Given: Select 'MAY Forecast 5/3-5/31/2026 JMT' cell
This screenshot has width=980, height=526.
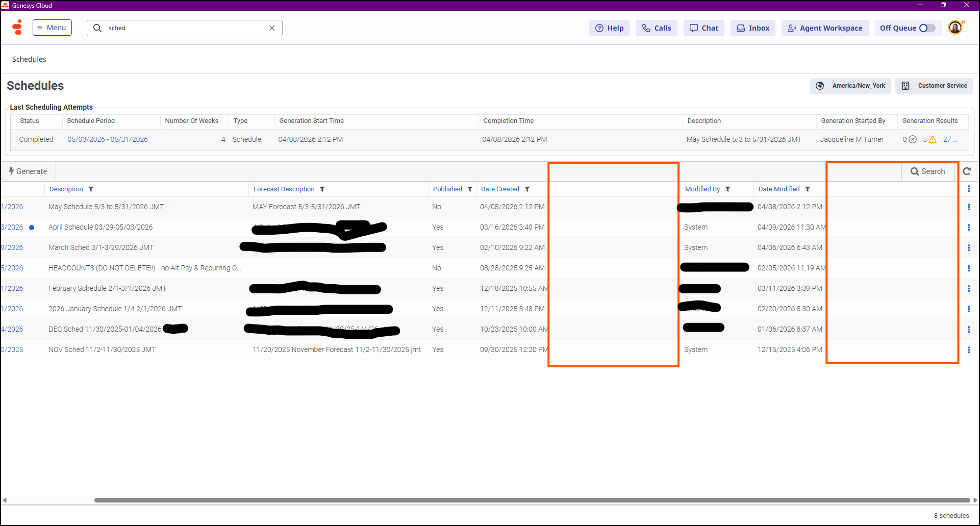Looking at the screenshot, I should (x=306, y=207).
